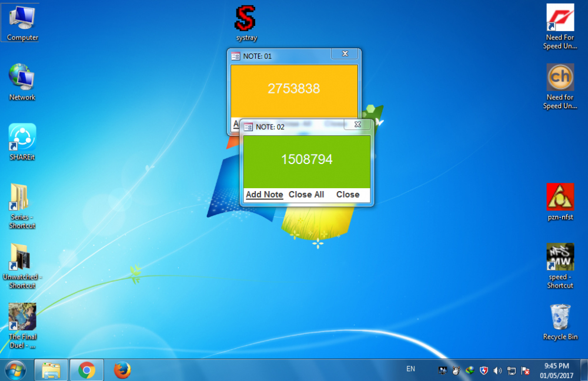The width and height of the screenshot is (588, 381).
Task: Select the Network desktop icon
Action: click(x=22, y=82)
